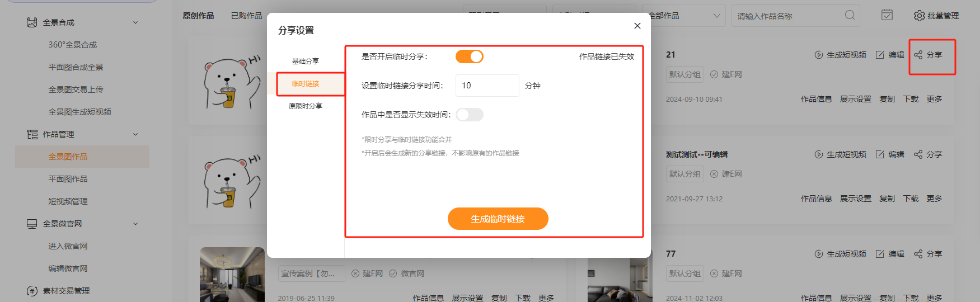Image resolution: width=980 pixels, height=302 pixels.
Task: Open 作品信息 link for work 21
Action: 815,99
